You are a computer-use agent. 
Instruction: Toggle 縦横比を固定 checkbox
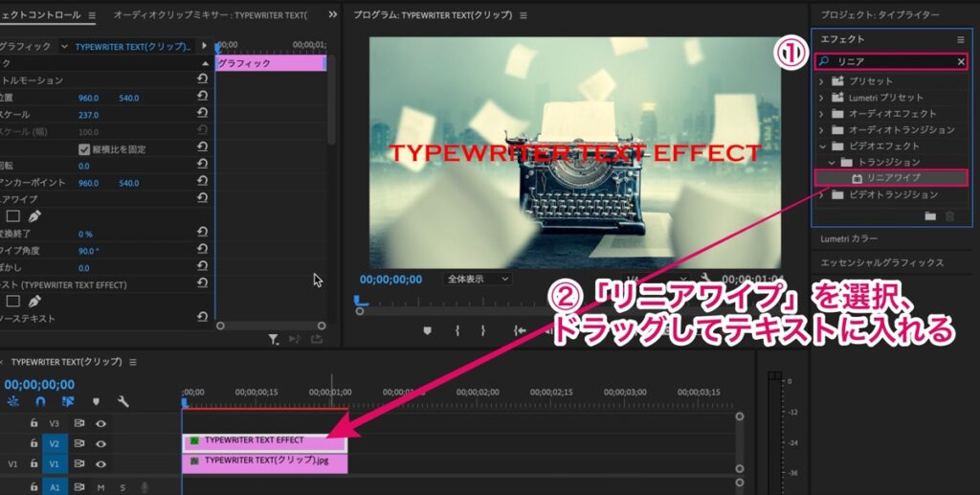[x=84, y=149]
